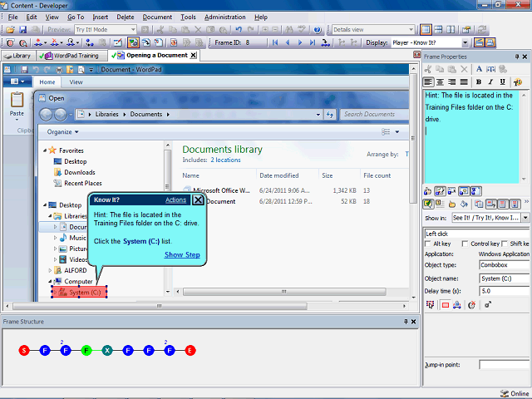Click the Save icon in the main toolbar
The width and height of the screenshot is (532, 399).
[22, 29]
